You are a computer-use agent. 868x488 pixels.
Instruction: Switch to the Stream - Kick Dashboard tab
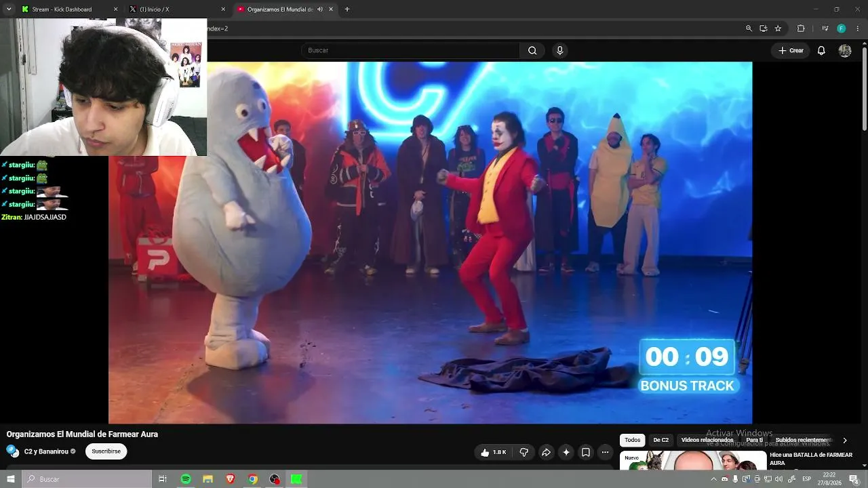tap(70, 9)
